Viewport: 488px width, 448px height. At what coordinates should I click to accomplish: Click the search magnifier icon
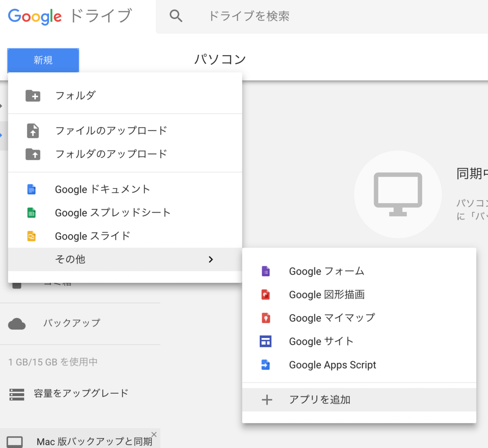pyautogui.click(x=176, y=16)
